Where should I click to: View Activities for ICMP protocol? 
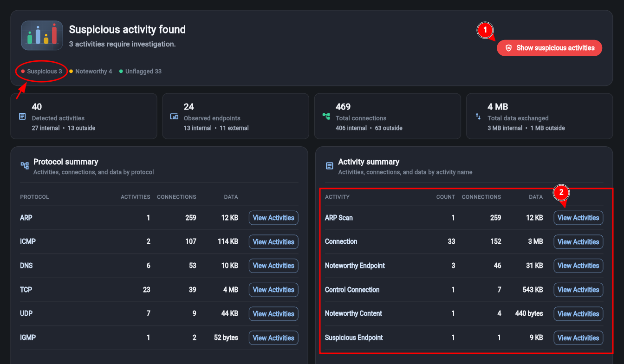tap(273, 242)
